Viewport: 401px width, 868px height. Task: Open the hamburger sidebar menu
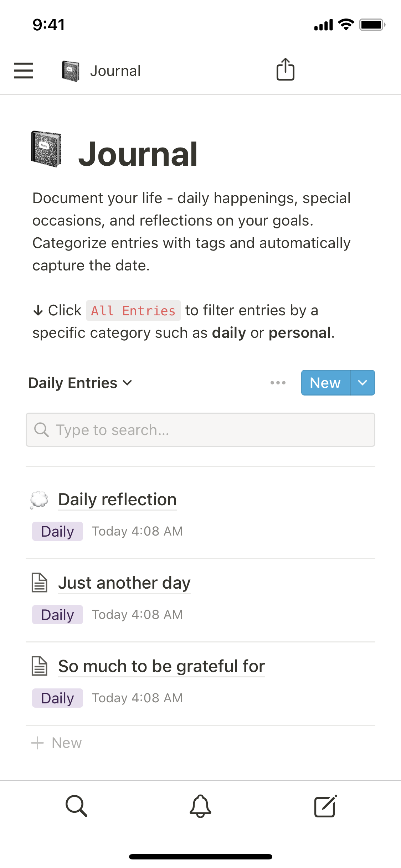point(24,71)
